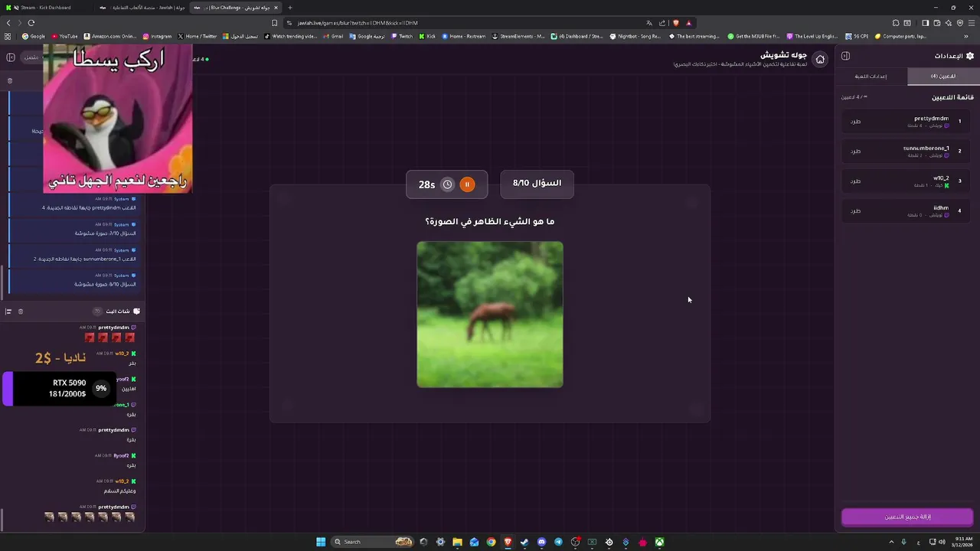This screenshot has width=980, height=551.
Task: Open the Instagram bookmark
Action: click(x=157, y=36)
